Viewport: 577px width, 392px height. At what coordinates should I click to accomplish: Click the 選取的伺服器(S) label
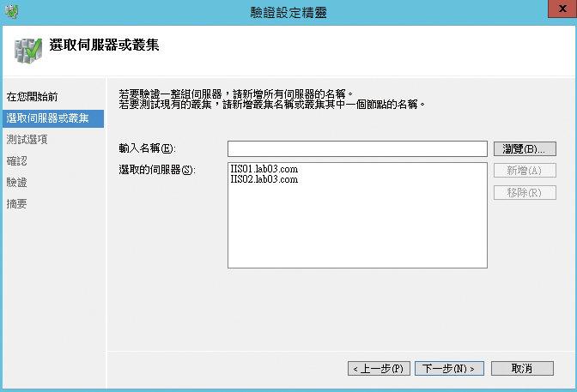pos(157,170)
